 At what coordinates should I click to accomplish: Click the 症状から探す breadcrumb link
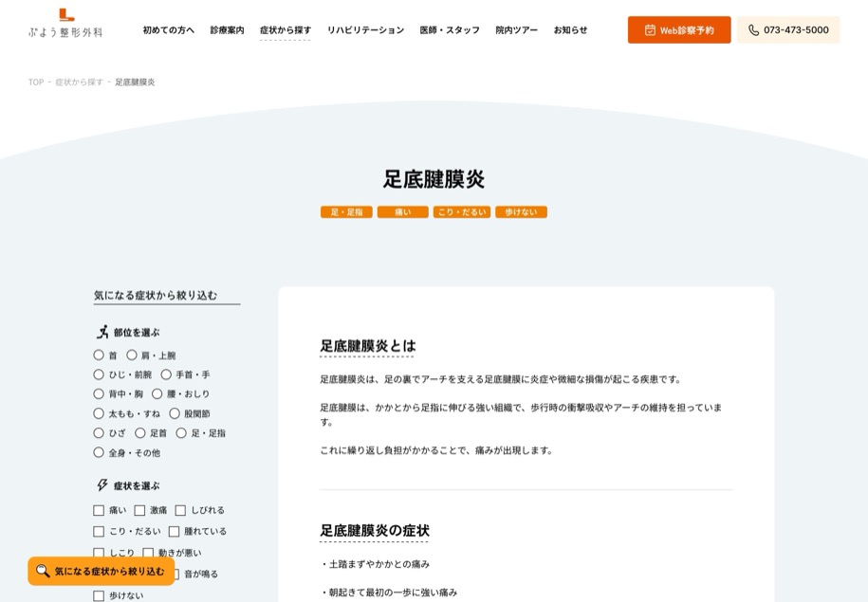(79, 82)
